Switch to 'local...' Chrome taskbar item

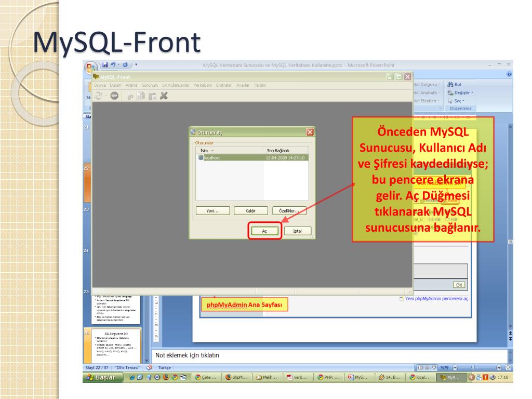point(420,377)
